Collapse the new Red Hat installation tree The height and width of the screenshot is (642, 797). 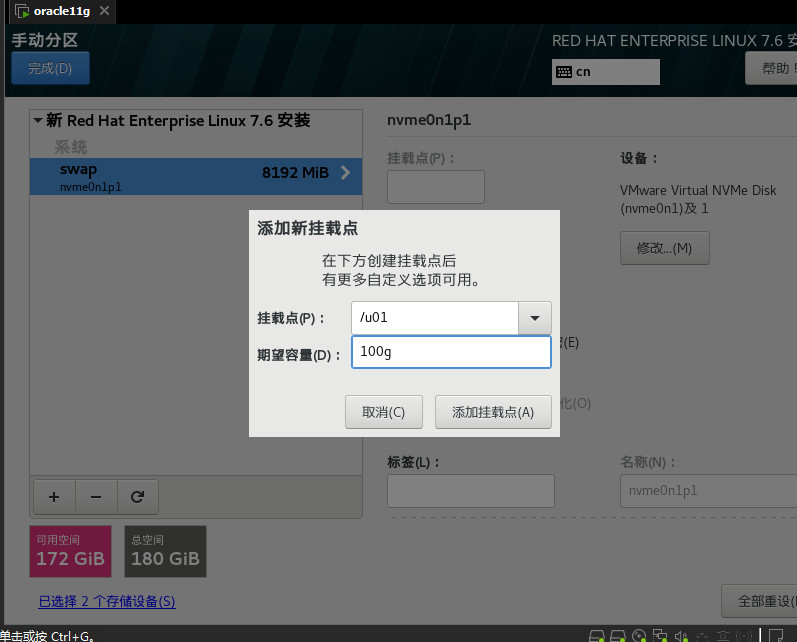38,121
